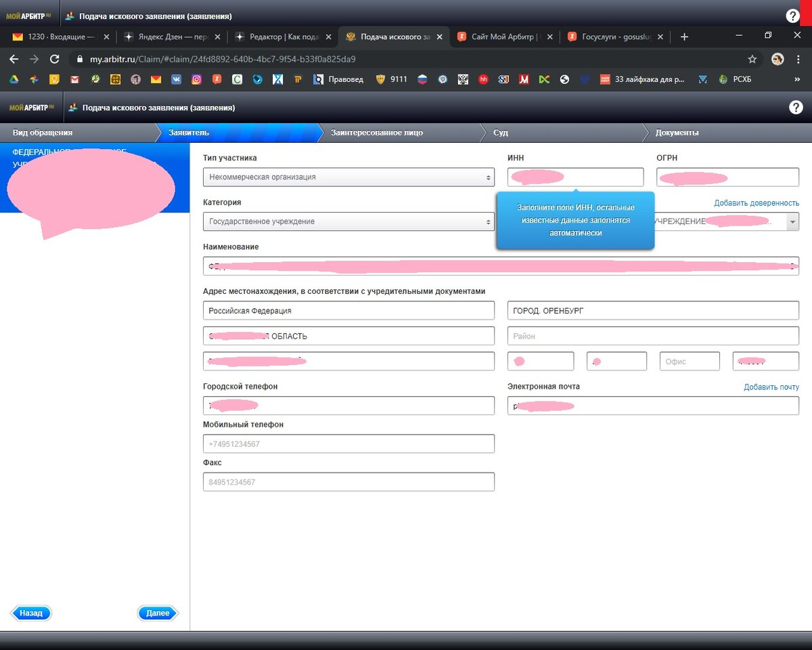812x650 pixels.
Task: Open the Правовед bookmark
Action: pos(338,79)
